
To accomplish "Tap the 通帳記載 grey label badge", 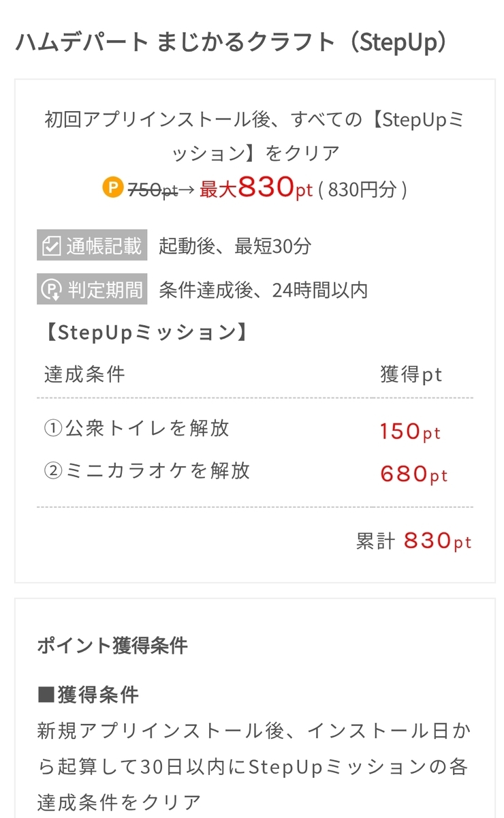I will pyautogui.click(x=92, y=246).
